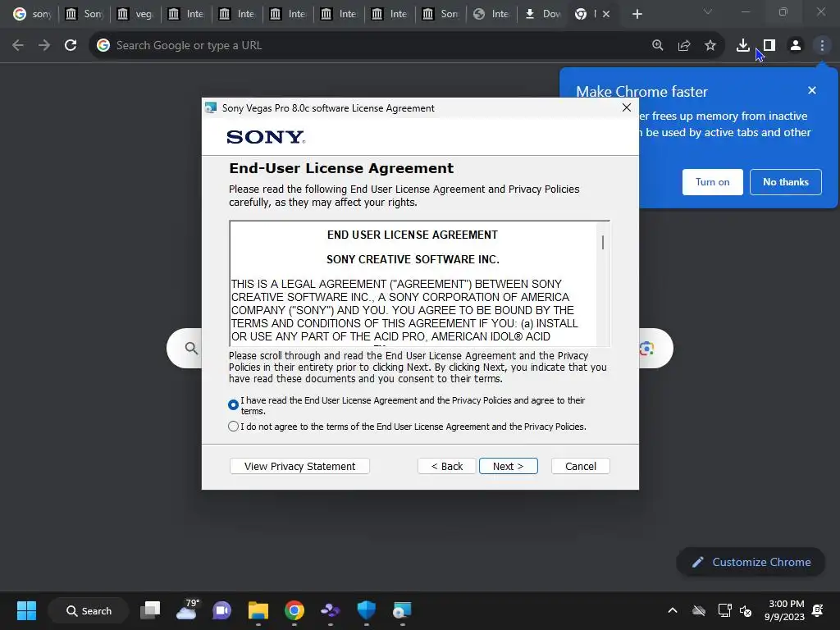Open Chrome profile icon
The width and height of the screenshot is (840, 630).
796,46
